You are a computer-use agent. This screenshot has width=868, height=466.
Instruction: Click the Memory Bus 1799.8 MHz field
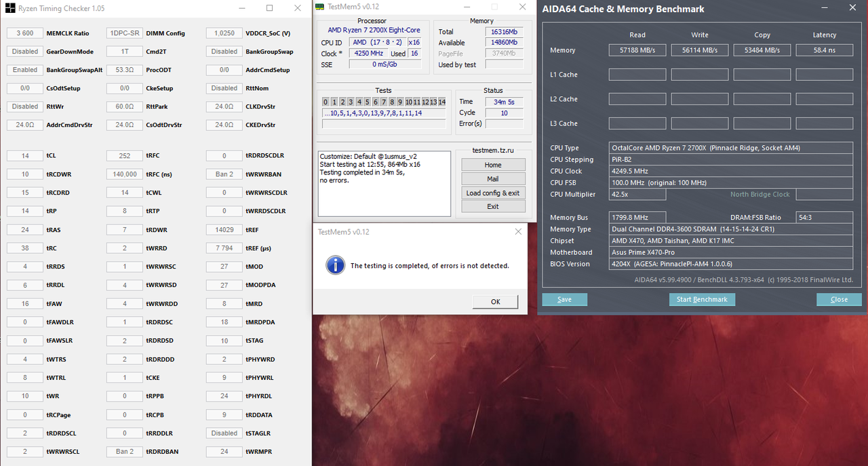[637, 218]
